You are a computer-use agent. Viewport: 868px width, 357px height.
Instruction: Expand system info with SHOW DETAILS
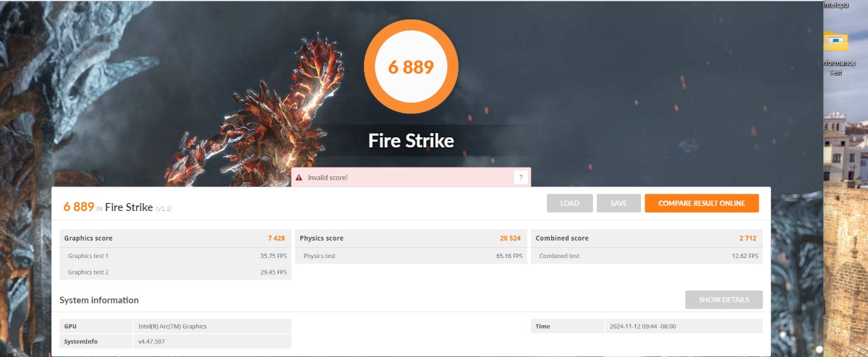[723, 299]
